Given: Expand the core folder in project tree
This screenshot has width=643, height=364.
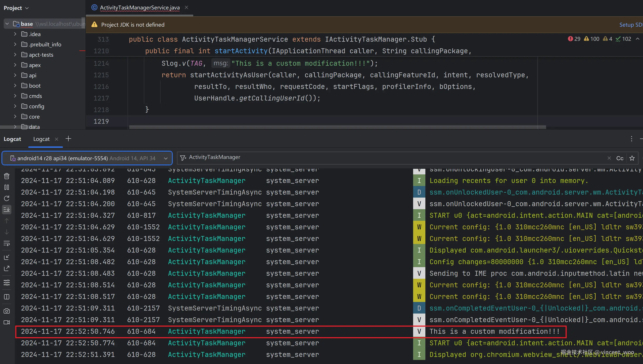Looking at the screenshot, I should click(x=15, y=116).
